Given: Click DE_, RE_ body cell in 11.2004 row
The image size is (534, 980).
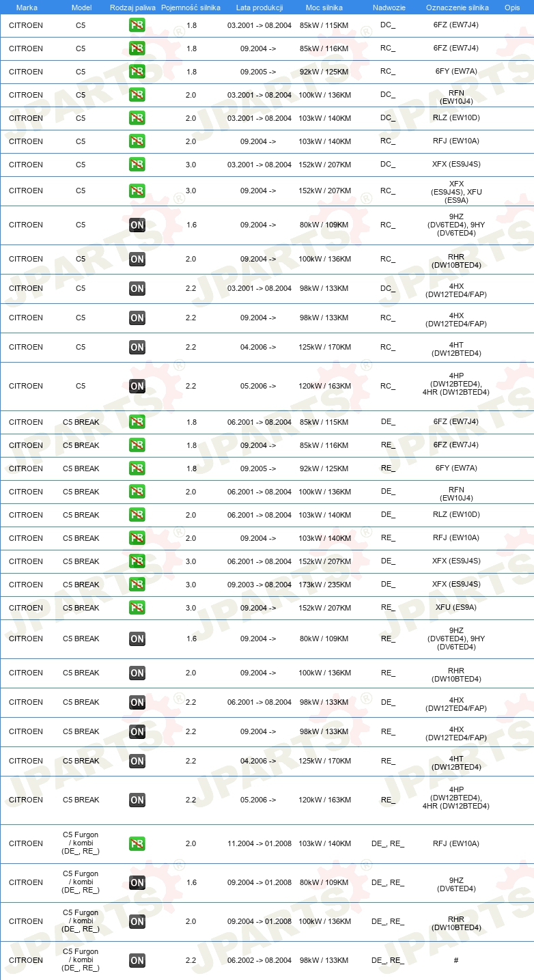Looking at the screenshot, I should (x=388, y=844).
